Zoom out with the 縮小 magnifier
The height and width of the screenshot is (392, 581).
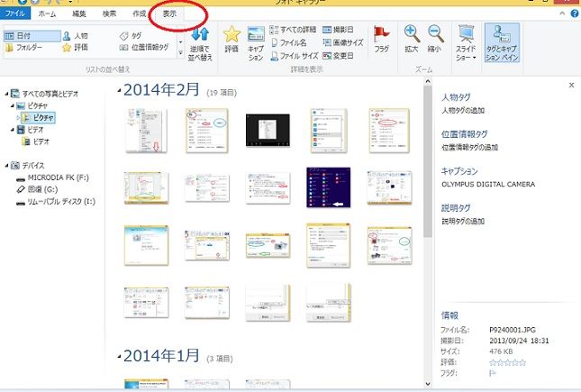(x=435, y=40)
